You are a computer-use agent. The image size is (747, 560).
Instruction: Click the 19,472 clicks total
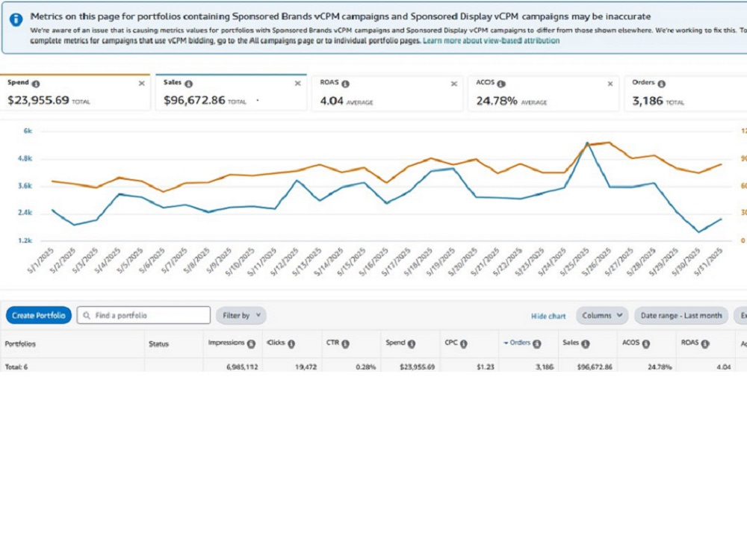pyautogui.click(x=306, y=367)
